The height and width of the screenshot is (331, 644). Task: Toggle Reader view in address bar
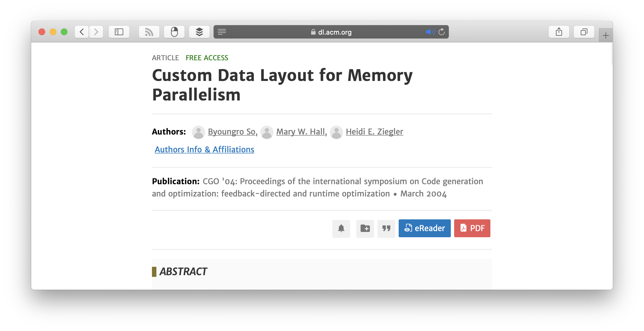tap(222, 32)
